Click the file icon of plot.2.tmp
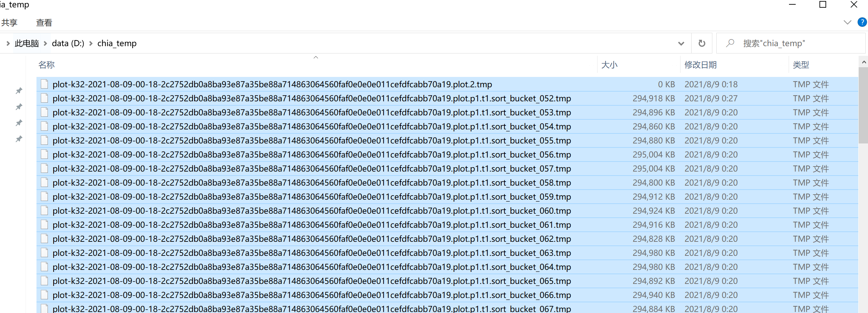The image size is (868, 313). pyautogui.click(x=45, y=84)
